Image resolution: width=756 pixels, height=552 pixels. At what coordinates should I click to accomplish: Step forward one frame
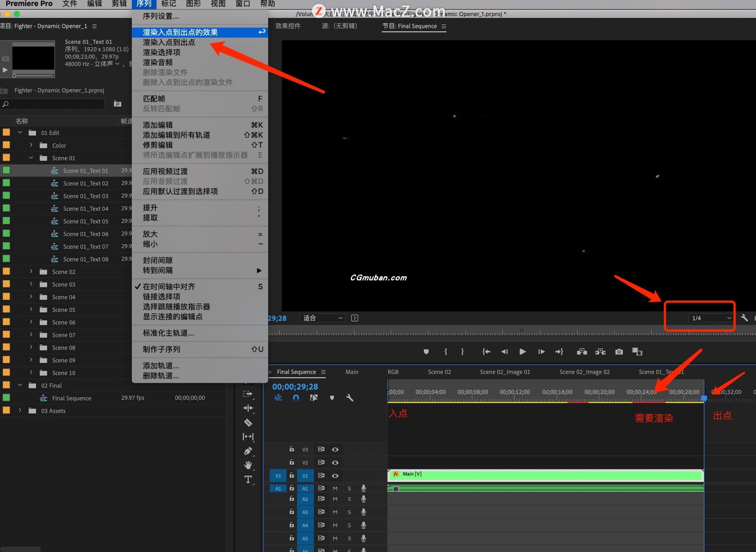pyautogui.click(x=541, y=352)
